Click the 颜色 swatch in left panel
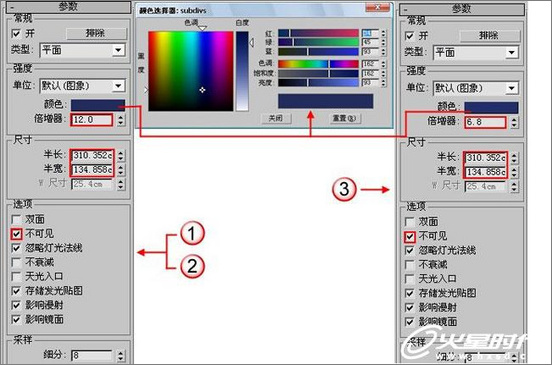The height and width of the screenshot is (365, 552). click(98, 105)
